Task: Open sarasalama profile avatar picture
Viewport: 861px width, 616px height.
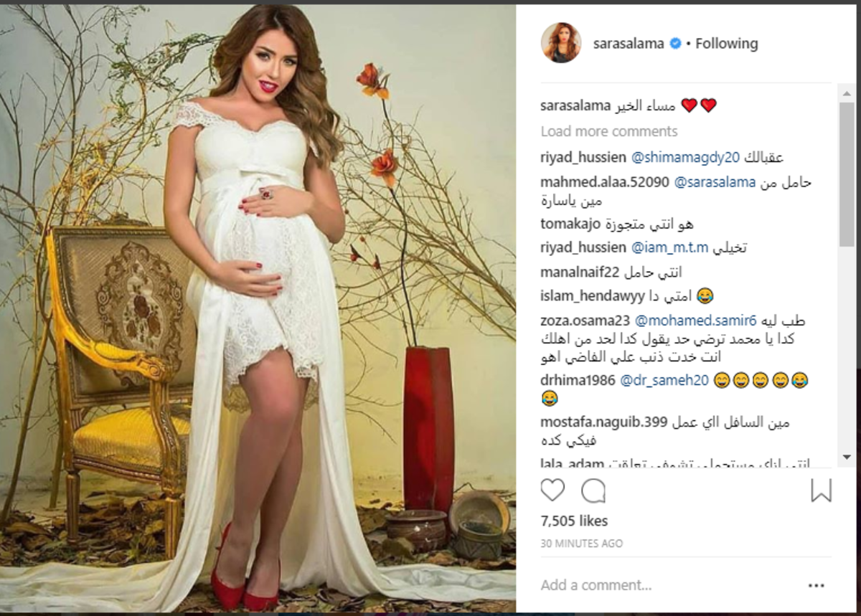Action: tap(561, 42)
